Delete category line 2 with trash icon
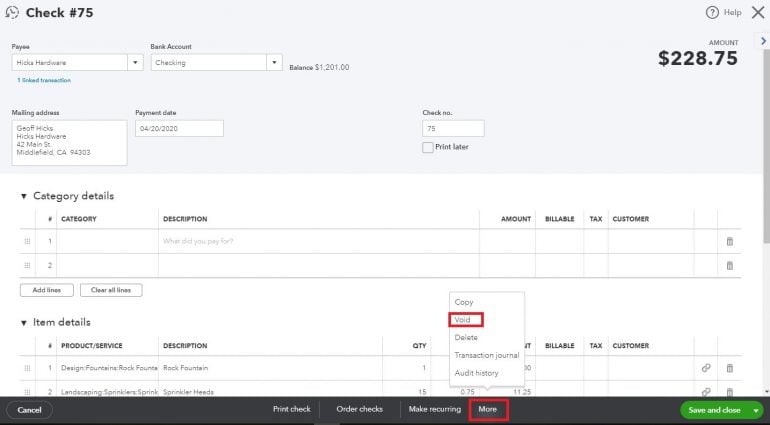Viewport: 770px width, 425px height. pyautogui.click(x=729, y=265)
